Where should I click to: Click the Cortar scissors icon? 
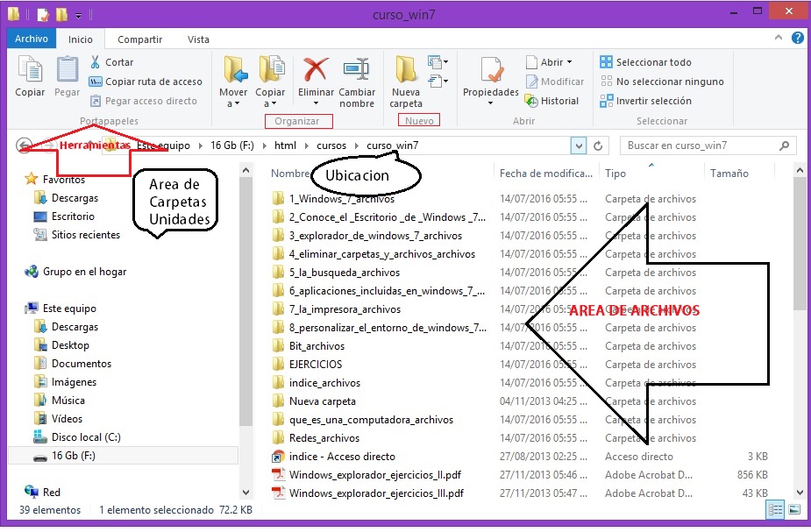pos(96,62)
